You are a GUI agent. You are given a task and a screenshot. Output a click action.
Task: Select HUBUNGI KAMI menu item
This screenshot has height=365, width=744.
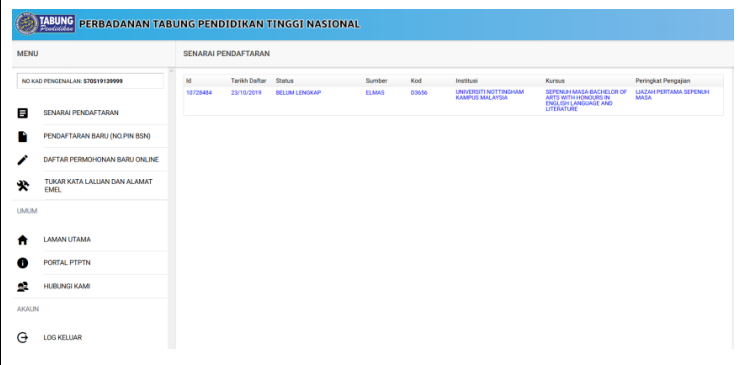(x=67, y=286)
